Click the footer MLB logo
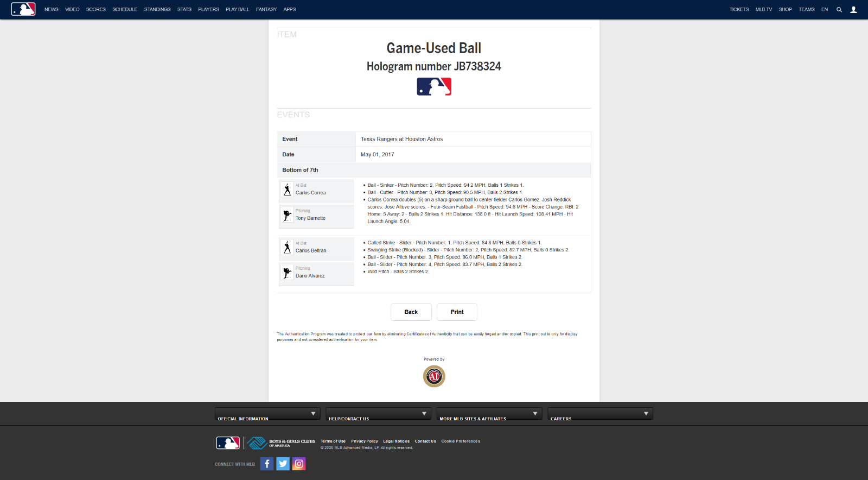 228,443
